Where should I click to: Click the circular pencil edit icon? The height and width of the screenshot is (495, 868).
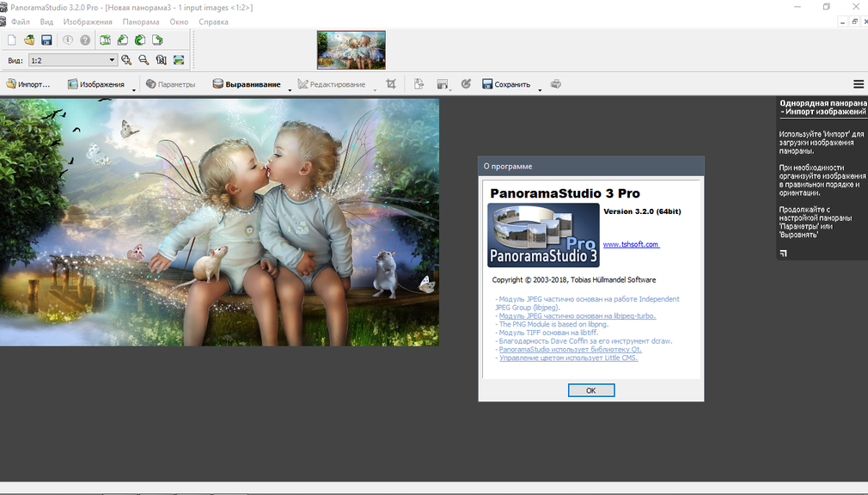[466, 83]
